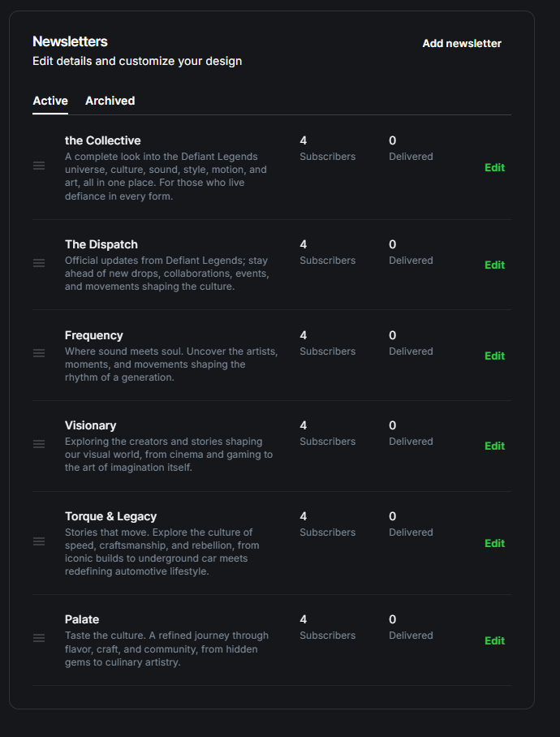Screen dimensions: 560x737
Task: Select the Frequency newsletter title
Action: pos(94,335)
